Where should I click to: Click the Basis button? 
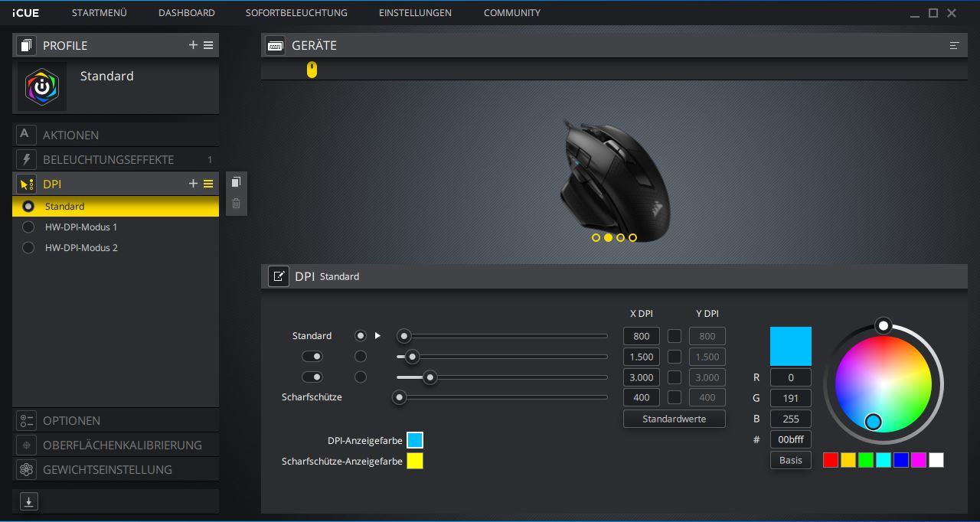(791, 460)
